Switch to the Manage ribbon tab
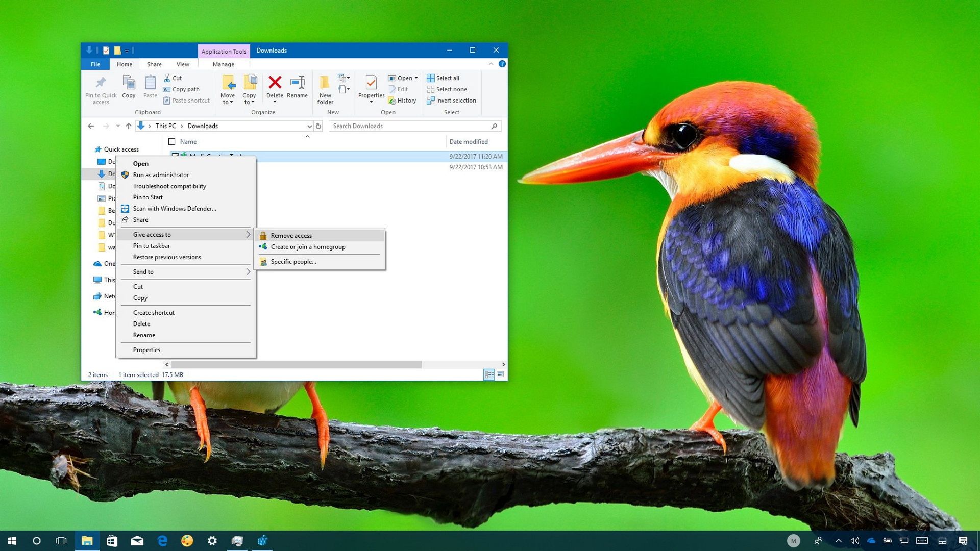The width and height of the screenshot is (980, 551). (x=223, y=64)
